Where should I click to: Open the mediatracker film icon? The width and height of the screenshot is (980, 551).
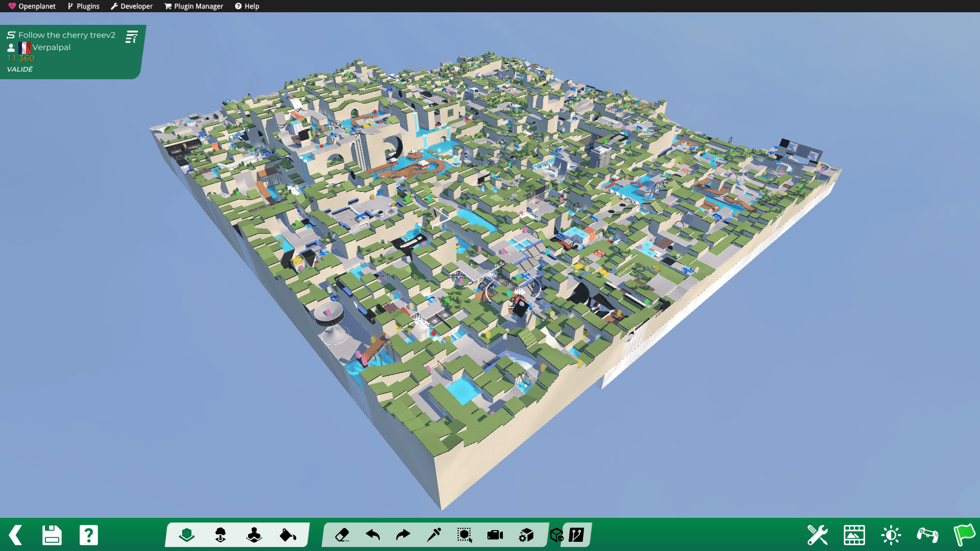coord(854,535)
